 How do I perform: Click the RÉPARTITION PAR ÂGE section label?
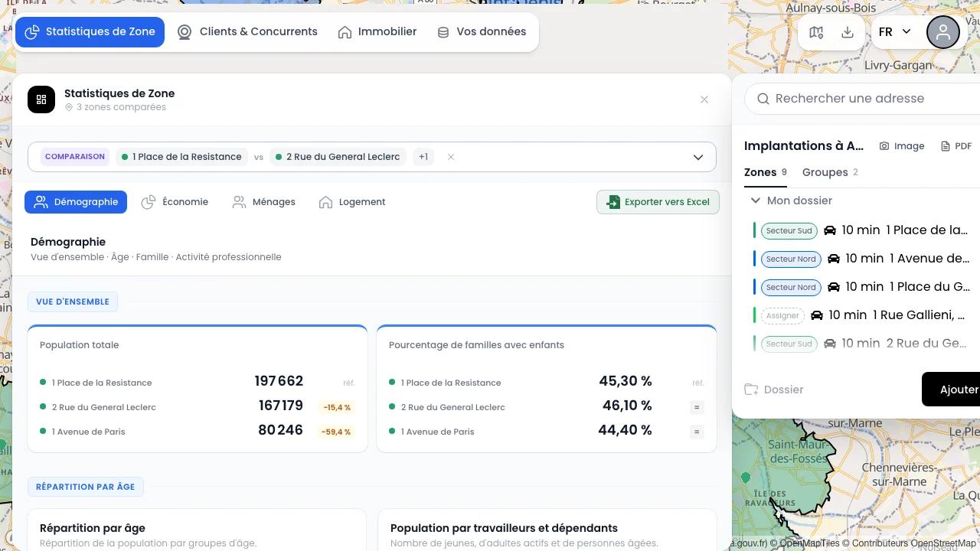[85, 487]
